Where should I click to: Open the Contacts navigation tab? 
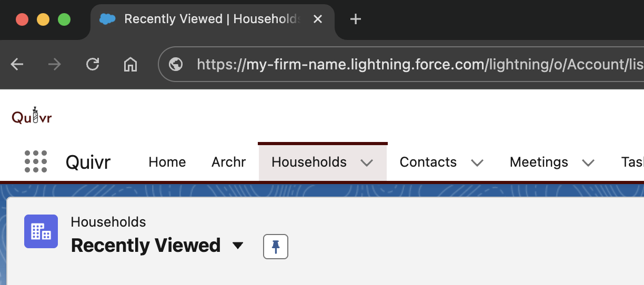click(x=428, y=162)
